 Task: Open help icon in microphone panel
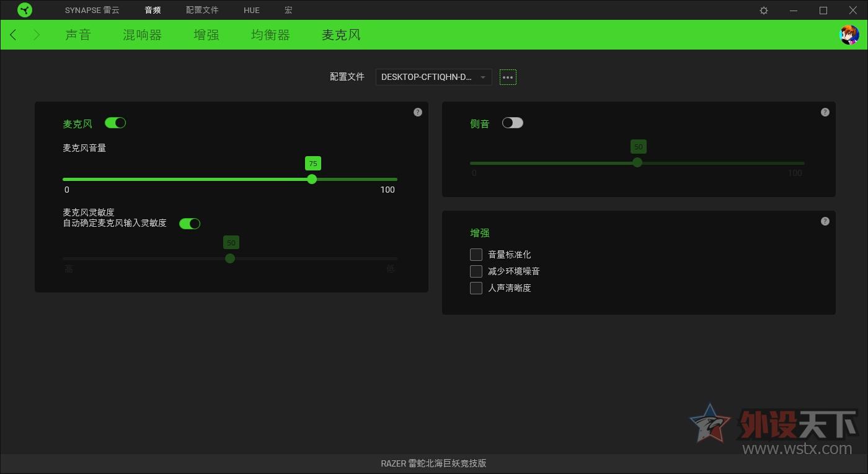(418, 112)
